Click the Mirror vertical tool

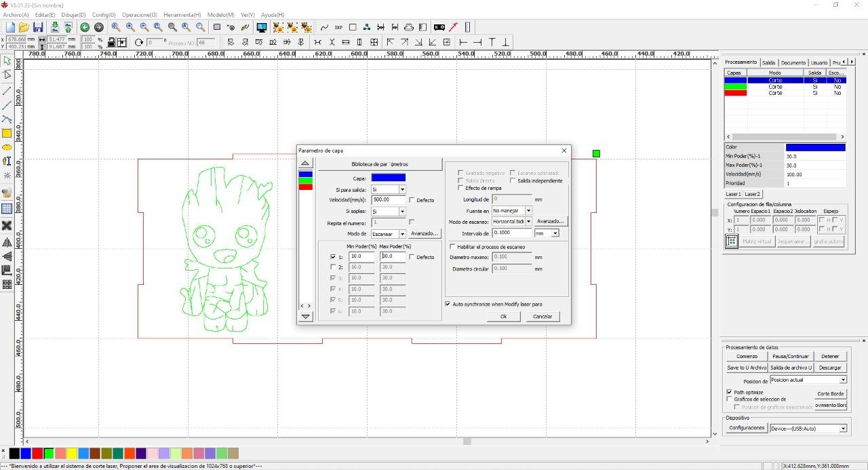click(7, 256)
